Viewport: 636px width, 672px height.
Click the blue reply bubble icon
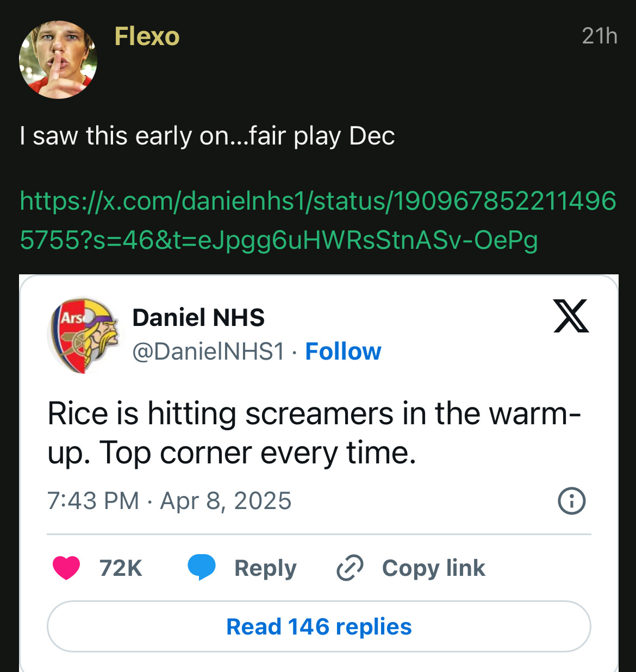pyautogui.click(x=201, y=568)
